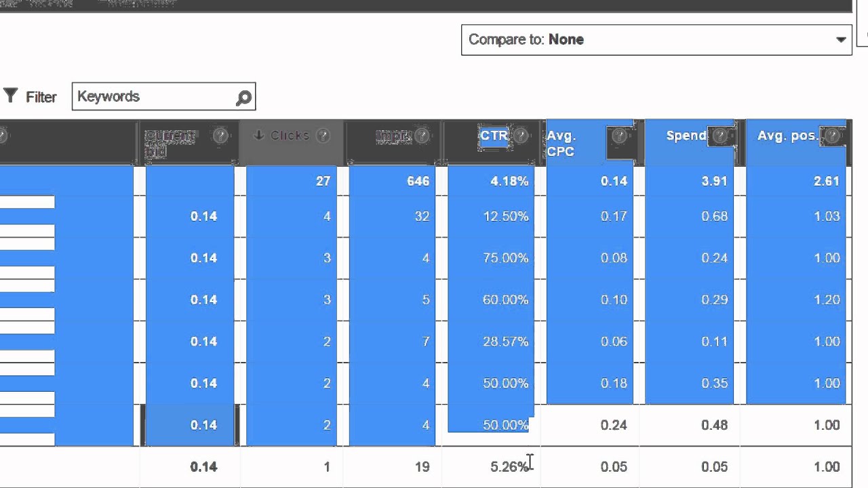
Task: Click the 0.24 cell in Spend column
Action: pyautogui.click(x=714, y=258)
